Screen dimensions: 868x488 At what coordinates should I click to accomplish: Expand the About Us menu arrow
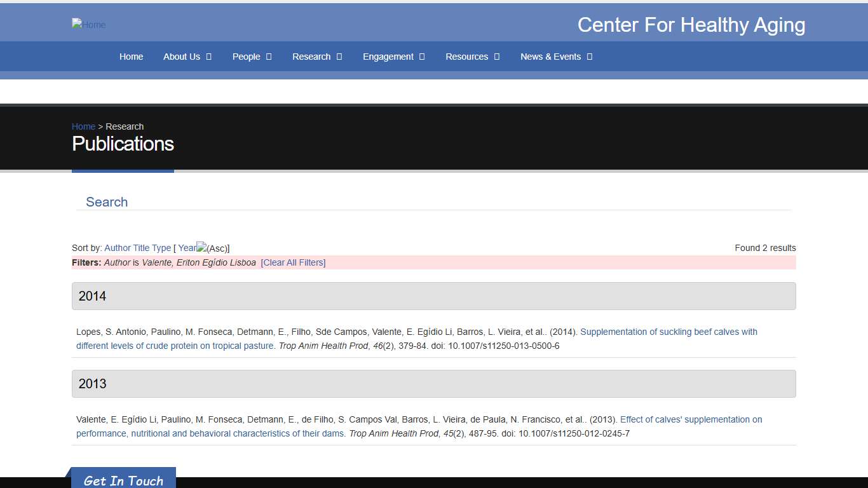(x=208, y=57)
